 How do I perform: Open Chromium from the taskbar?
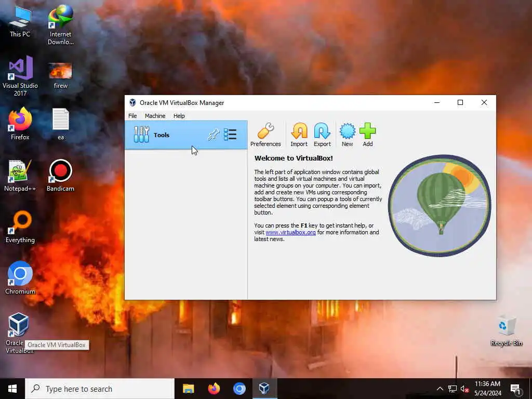[x=239, y=389]
